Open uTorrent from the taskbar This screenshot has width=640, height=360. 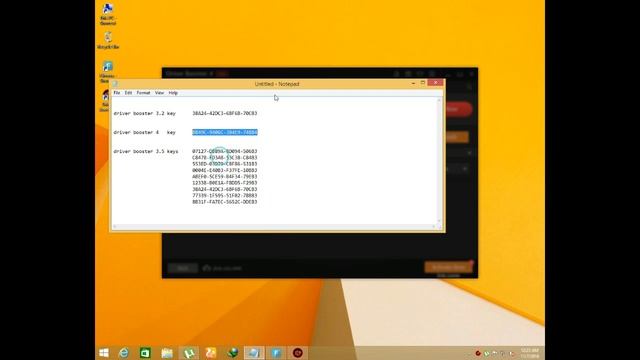(x=189, y=353)
